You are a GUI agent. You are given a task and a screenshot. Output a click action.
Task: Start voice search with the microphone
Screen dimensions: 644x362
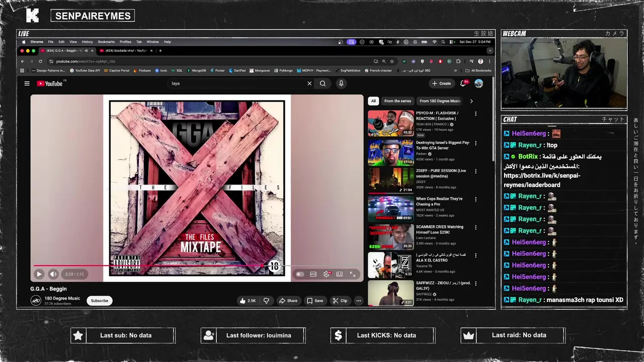pos(341,83)
